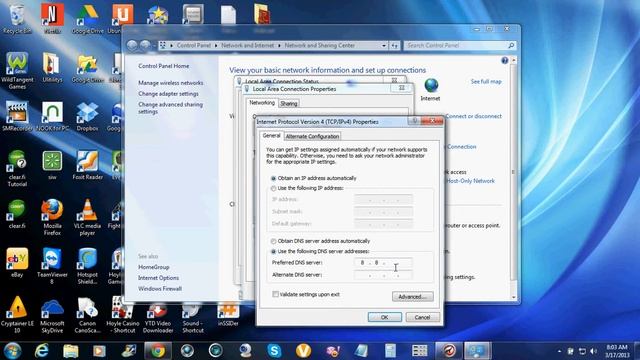Open the SMRecorder desktop shortcut
The image size is (640, 360).
(x=17, y=116)
